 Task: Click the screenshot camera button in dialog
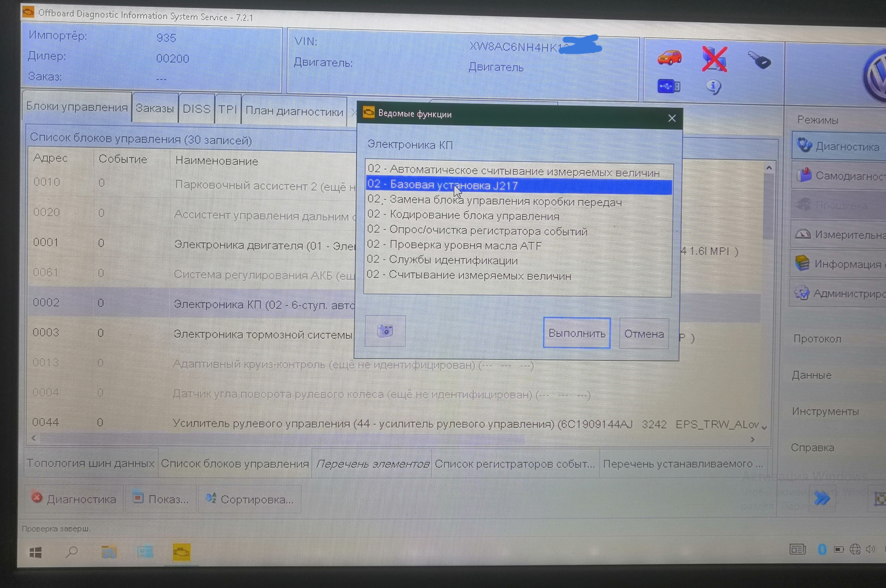(385, 331)
